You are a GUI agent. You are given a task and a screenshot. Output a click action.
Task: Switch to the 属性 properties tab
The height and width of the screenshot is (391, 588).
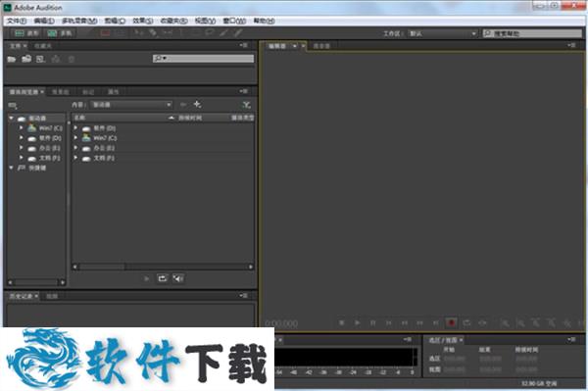point(113,92)
